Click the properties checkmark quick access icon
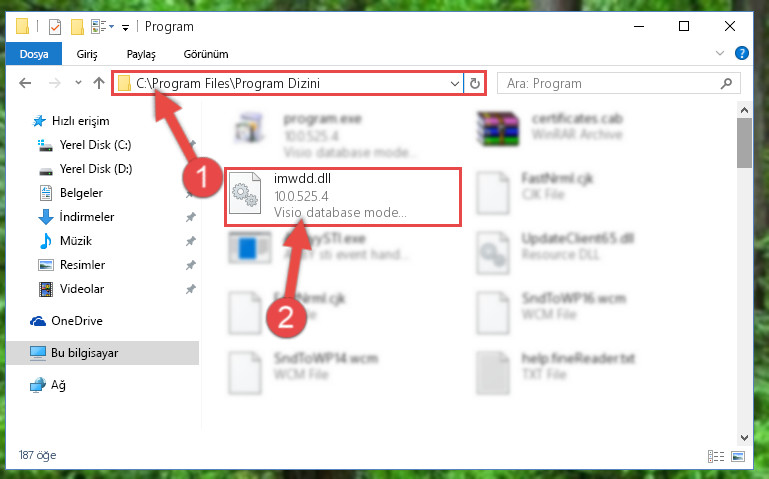Viewport: 769px width, 479px height. point(55,26)
